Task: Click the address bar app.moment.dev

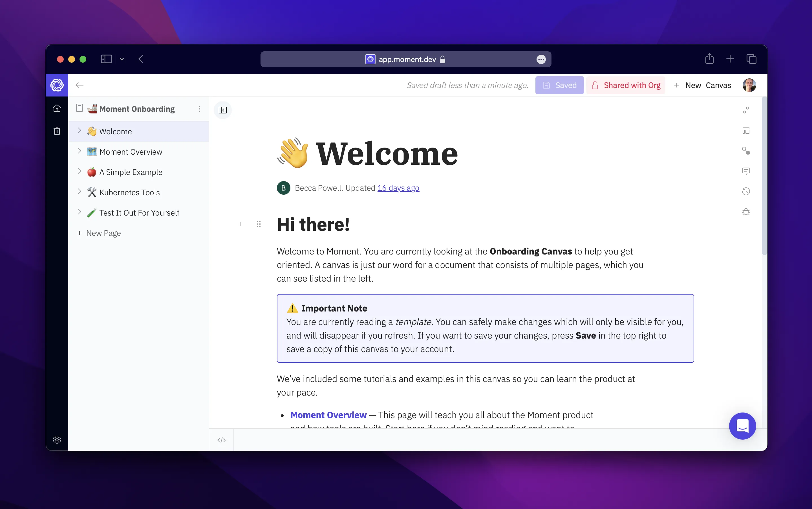Action: tap(406, 59)
